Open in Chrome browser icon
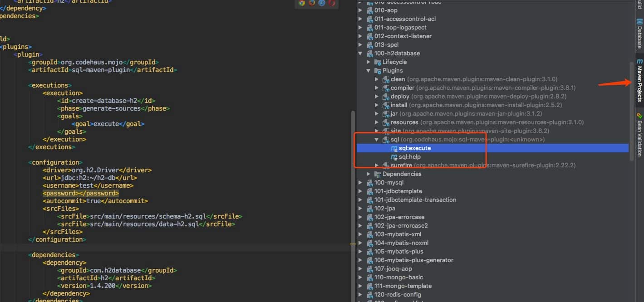Viewport: 644px width, 302px height. click(302, 3)
